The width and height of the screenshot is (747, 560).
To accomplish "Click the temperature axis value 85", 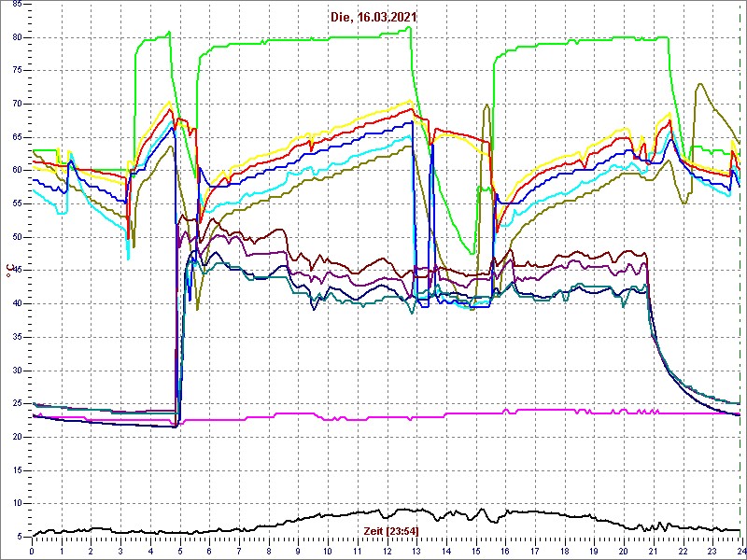I will [17, 5].
